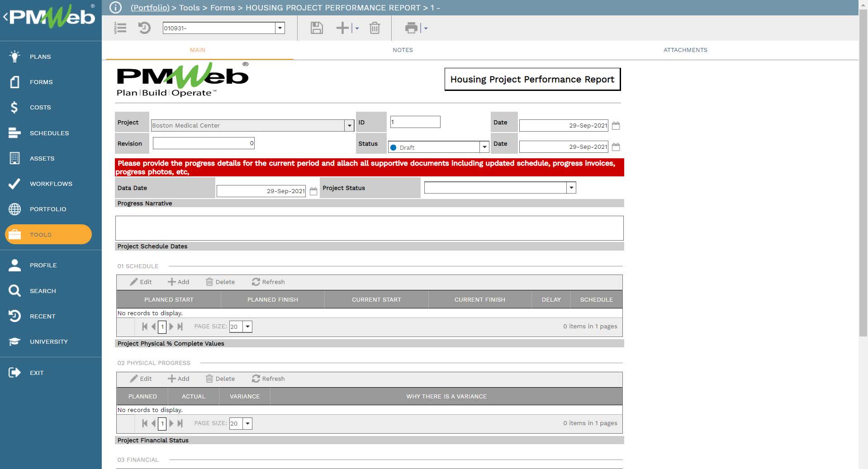Click the info icon in header
Screen dimensions: 868x469
click(x=115, y=8)
